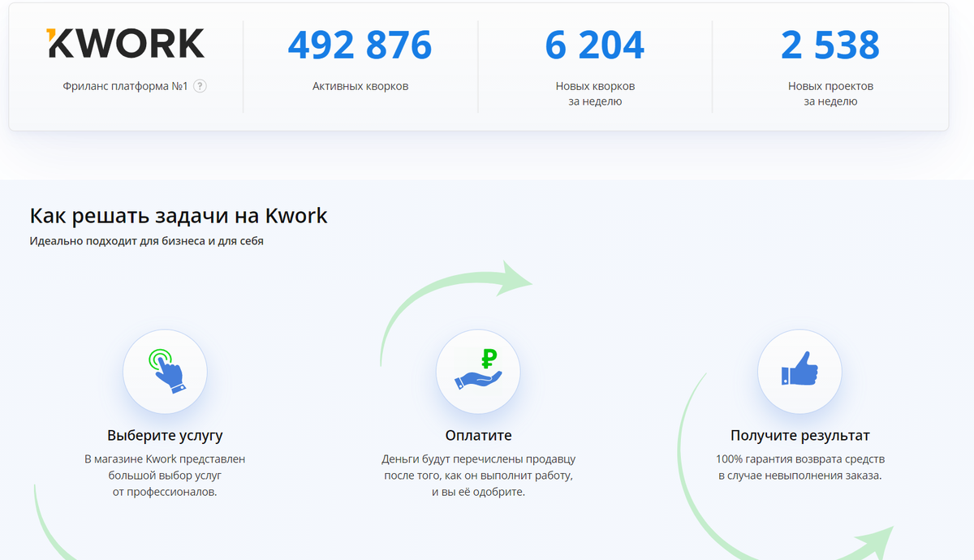
Task: Click the 'Оплатите' heading
Action: [x=478, y=436]
